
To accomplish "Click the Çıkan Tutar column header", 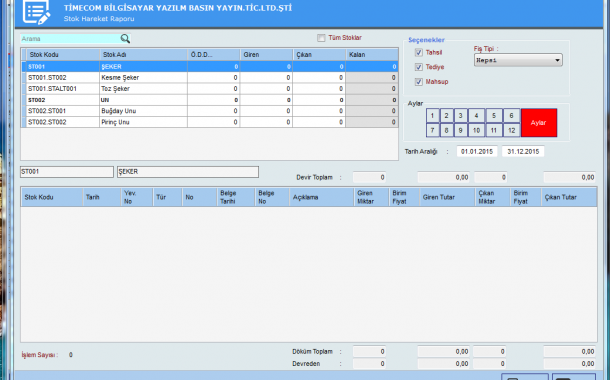I will [569, 197].
